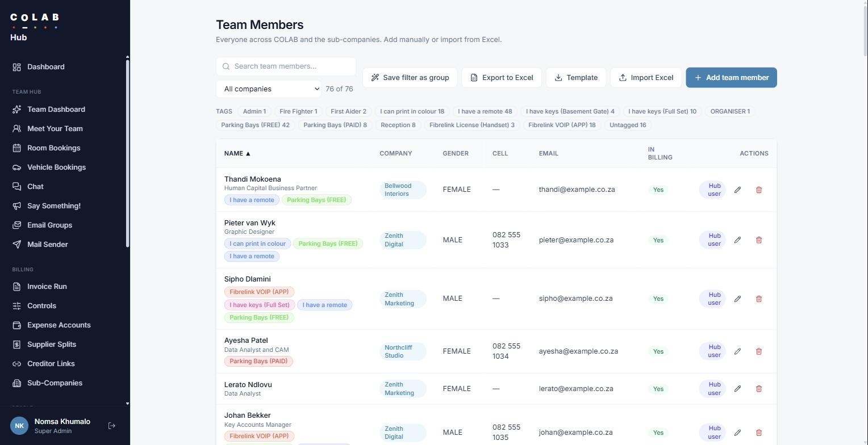Click the sidebar scrollbar down arrow
The height and width of the screenshot is (445, 868).
coord(127,404)
